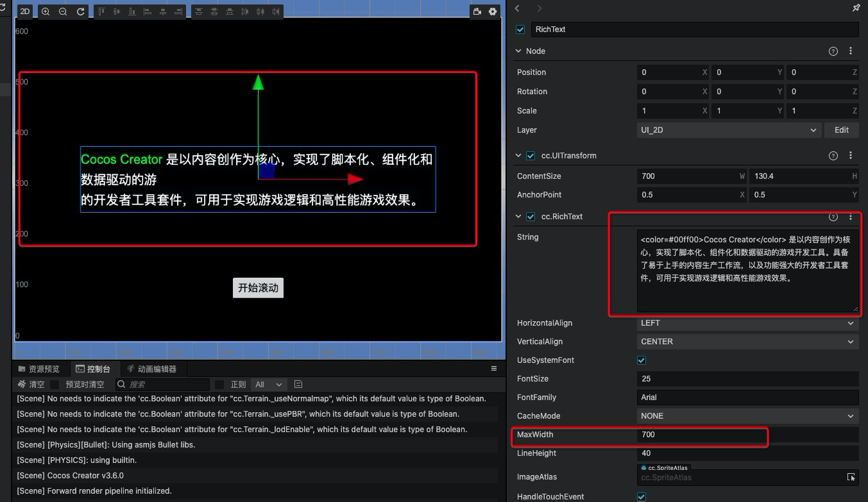Image resolution: width=868 pixels, height=502 pixels.
Task: Open help for the Node section
Action: click(833, 51)
